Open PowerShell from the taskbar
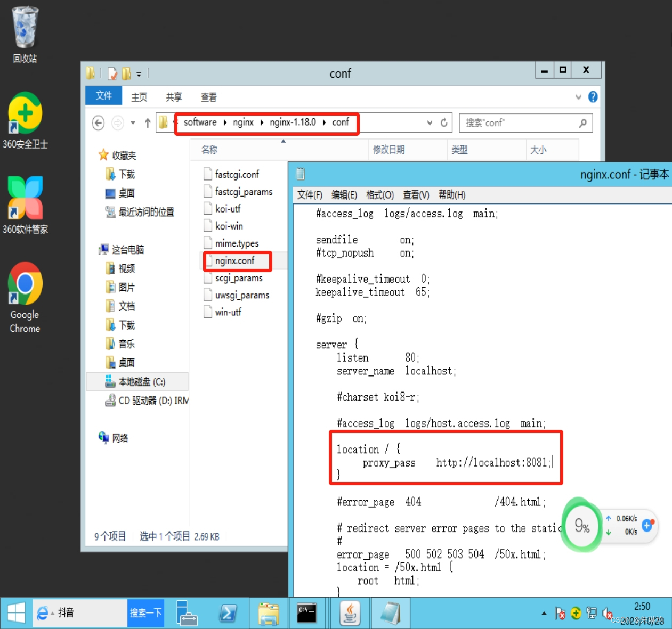Image resolution: width=672 pixels, height=629 pixels. [x=228, y=613]
